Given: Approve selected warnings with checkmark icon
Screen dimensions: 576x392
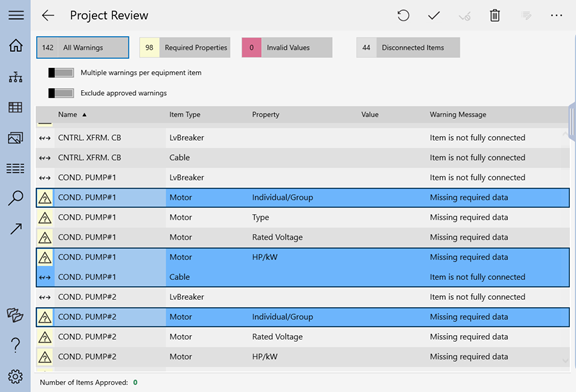Looking at the screenshot, I should tap(434, 15).
